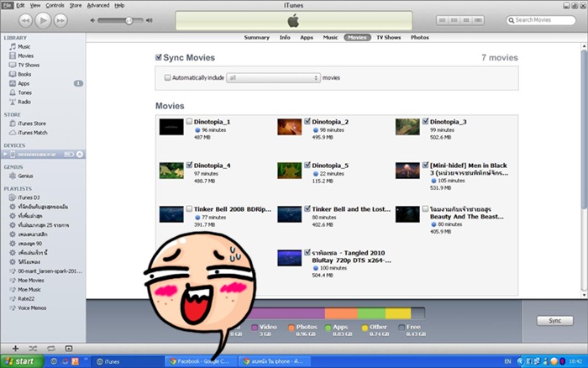Toggle the Sync Movies checkbox
The image size is (588, 368).
[159, 57]
